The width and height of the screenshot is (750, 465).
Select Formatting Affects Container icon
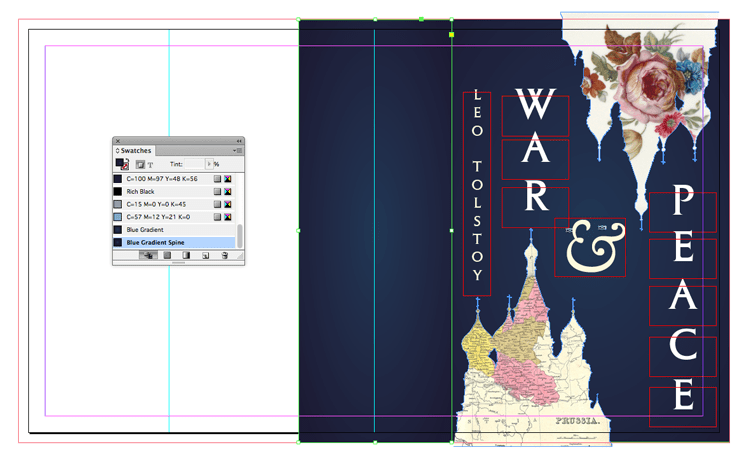(x=140, y=165)
